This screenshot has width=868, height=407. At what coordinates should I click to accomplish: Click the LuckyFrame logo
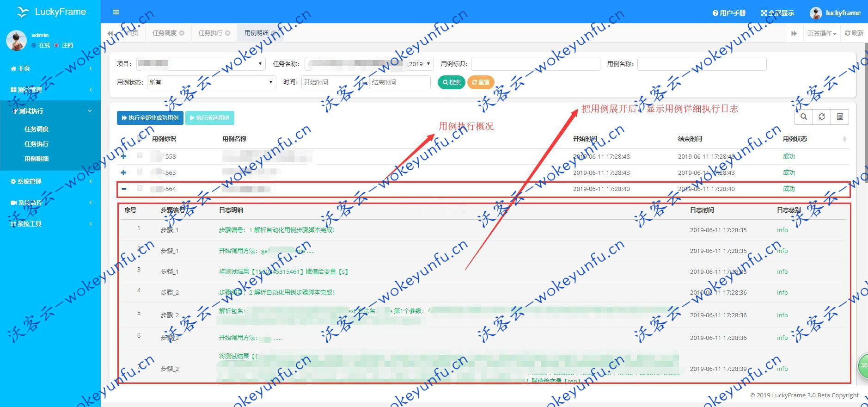[50, 12]
